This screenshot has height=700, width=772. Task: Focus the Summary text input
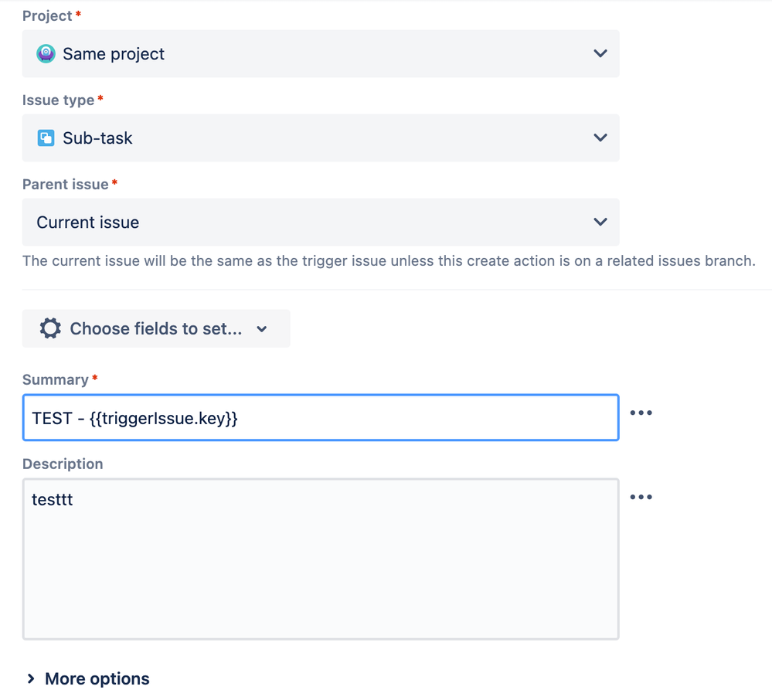pyautogui.click(x=386, y=418)
